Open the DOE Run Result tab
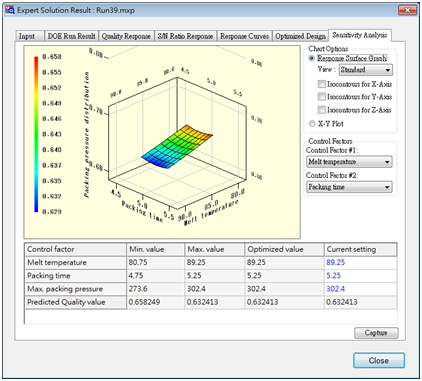Image resolution: width=422 pixels, height=381 pixels. point(71,36)
